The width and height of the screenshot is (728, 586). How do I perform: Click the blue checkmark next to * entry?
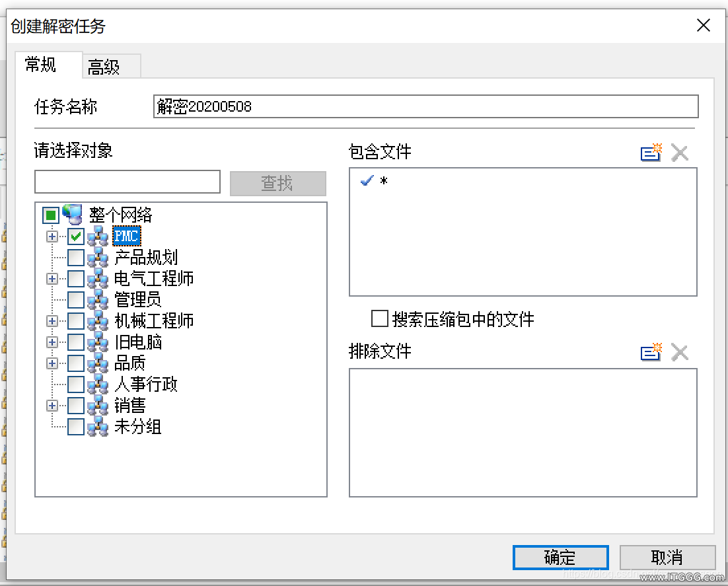(x=367, y=180)
